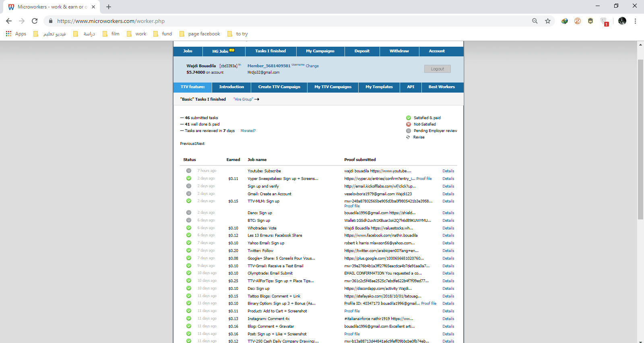Close the Microworkers browser tab
Image resolution: width=644 pixels, height=343 pixels.
pos(93,7)
